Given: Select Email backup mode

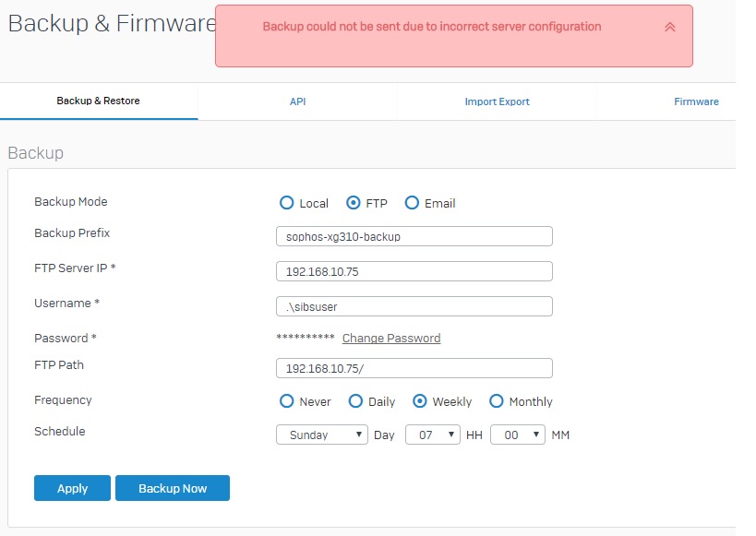Looking at the screenshot, I should (x=412, y=203).
